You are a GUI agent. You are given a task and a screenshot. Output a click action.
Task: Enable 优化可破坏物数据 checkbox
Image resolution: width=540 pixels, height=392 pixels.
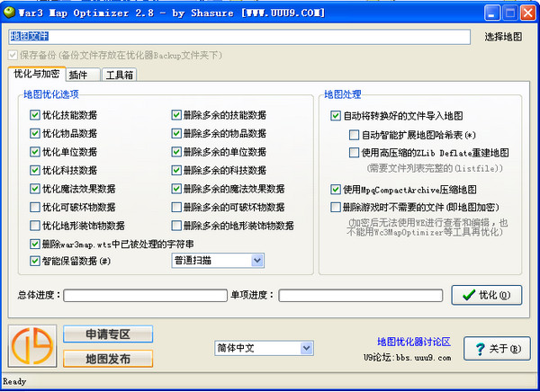pos(35,207)
